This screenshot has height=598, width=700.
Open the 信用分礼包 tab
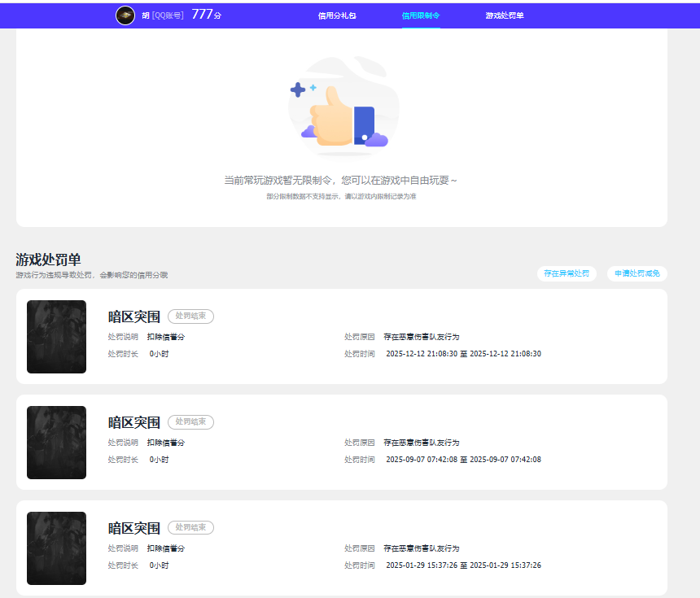337,15
